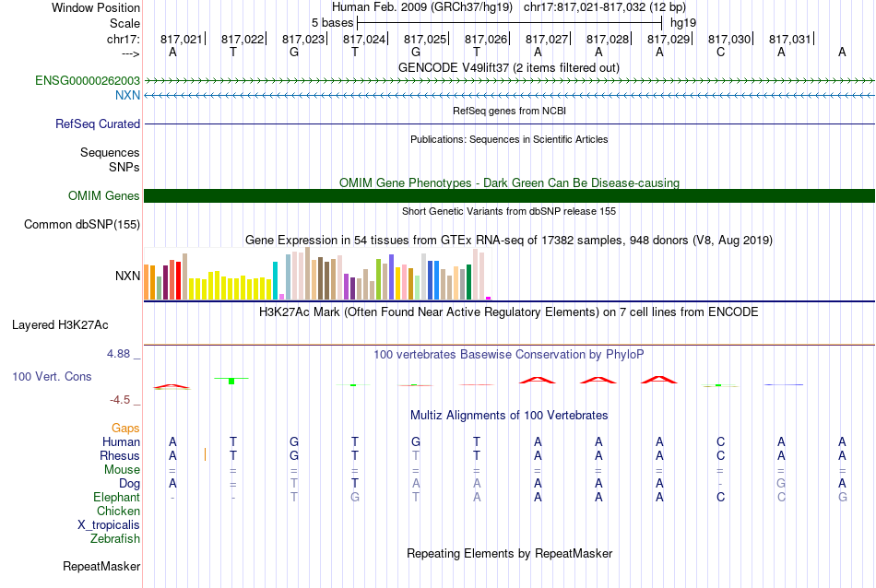
Task: Select the X_tropicalis species label
Action: 109,525
